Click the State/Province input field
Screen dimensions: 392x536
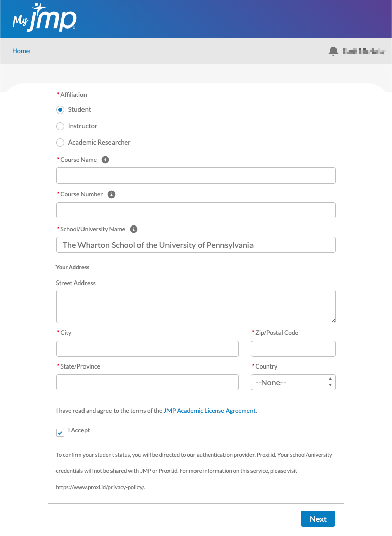click(x=147, y=382)
